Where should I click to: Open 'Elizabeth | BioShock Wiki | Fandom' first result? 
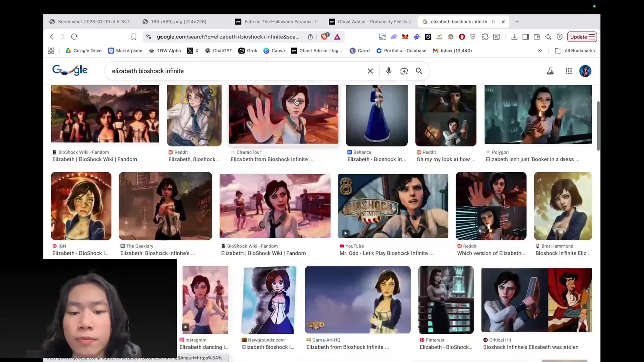point(95,159)
